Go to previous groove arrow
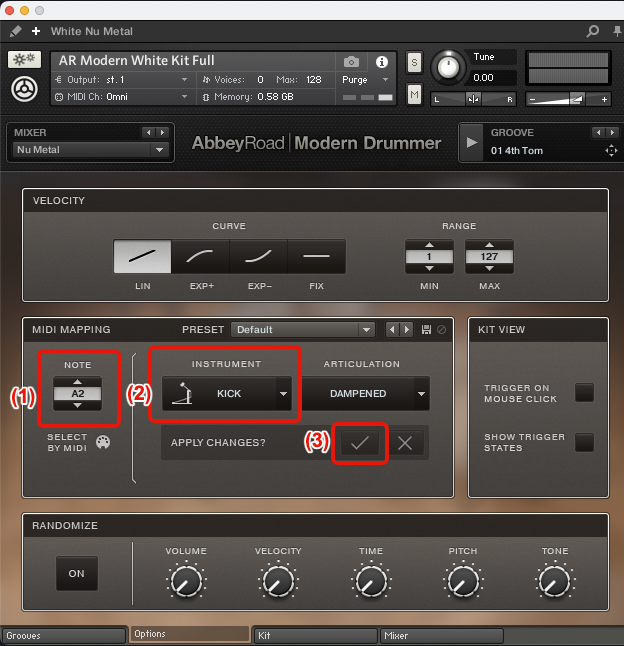Screen dimensions: 624x646 [x=598, y=132]
